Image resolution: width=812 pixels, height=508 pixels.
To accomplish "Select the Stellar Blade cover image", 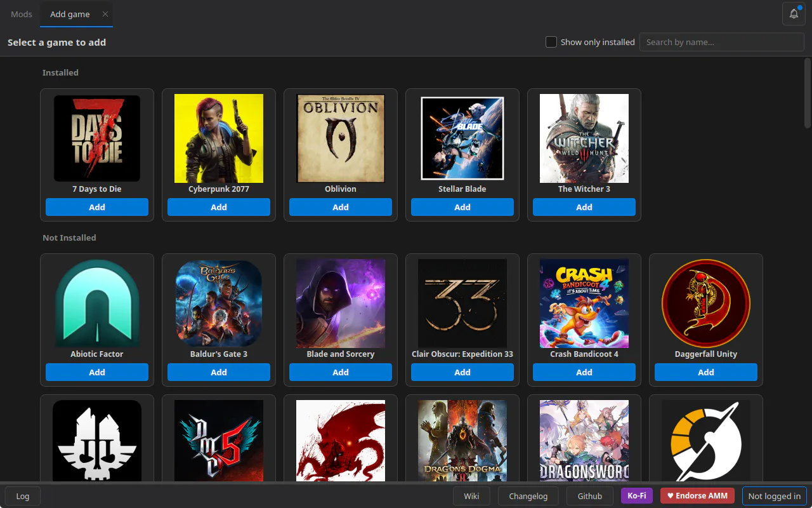I will pos(462,138).
